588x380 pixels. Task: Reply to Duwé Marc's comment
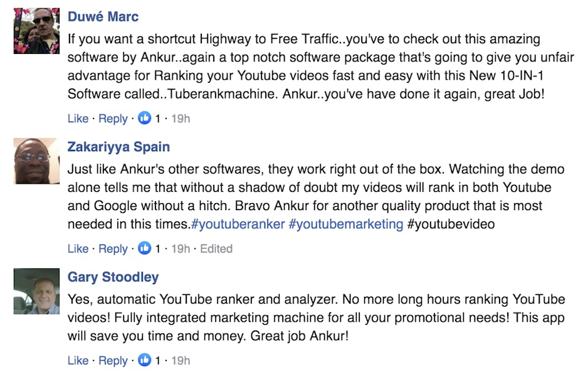[x=113, y=119]
